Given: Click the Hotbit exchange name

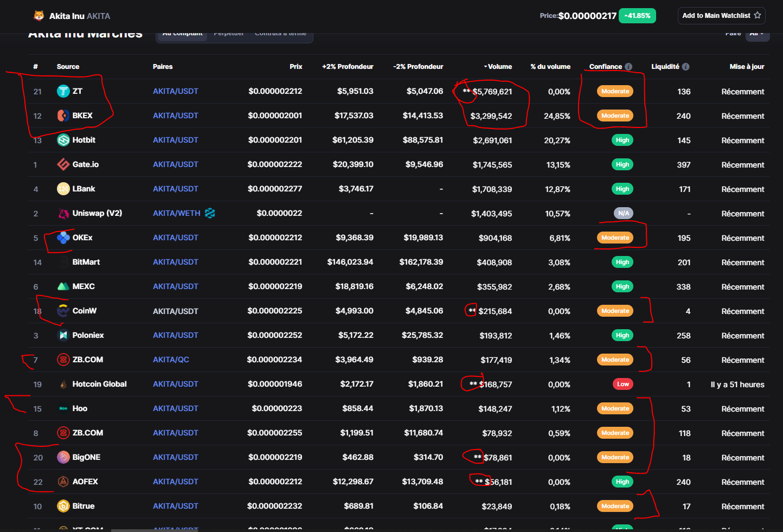Looking at the screenshot, I should [x=84, y=140].
